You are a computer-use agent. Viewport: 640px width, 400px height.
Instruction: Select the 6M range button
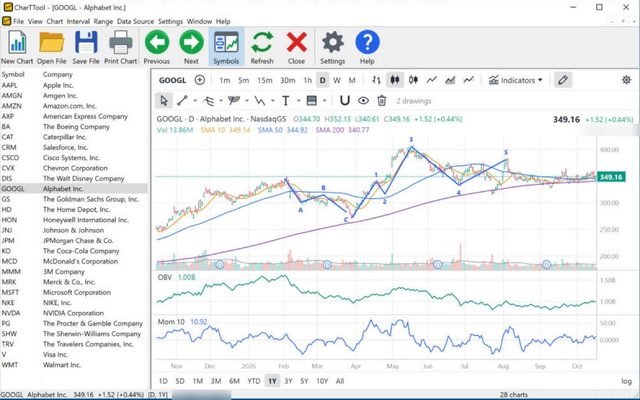click(x=234, y=381)
